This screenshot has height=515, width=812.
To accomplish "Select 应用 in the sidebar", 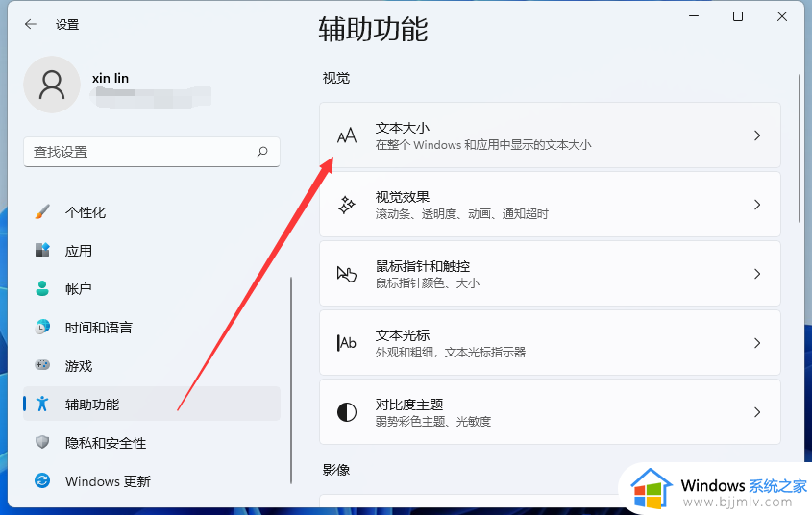I will (x=152, y=250).
